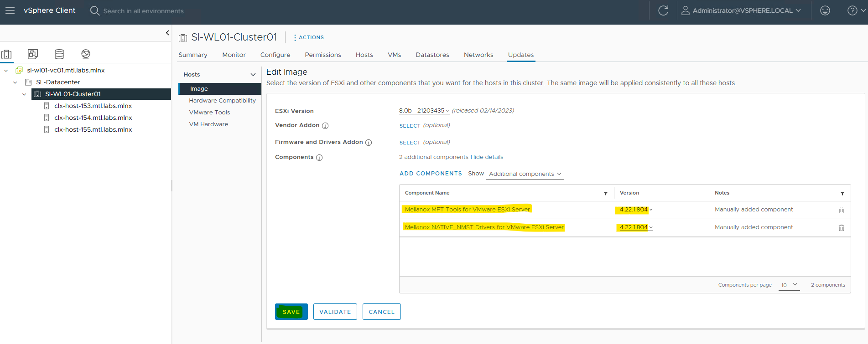Open the Updates tab

(521, 55)
